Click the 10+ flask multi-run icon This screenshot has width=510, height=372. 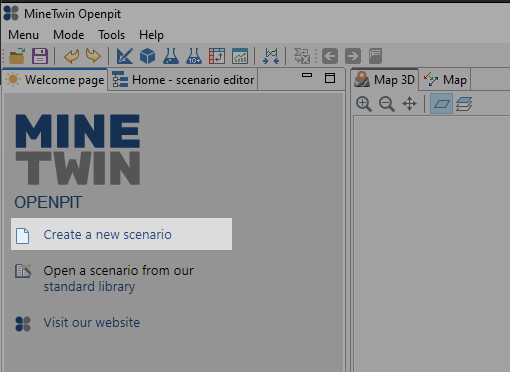[x=194, y=56]
